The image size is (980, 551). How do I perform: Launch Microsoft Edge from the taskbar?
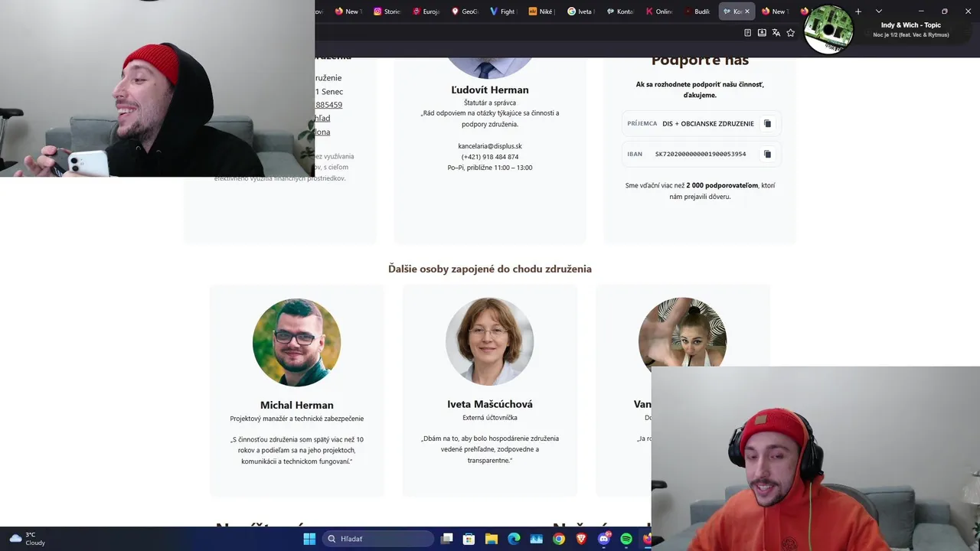(514, 539)
